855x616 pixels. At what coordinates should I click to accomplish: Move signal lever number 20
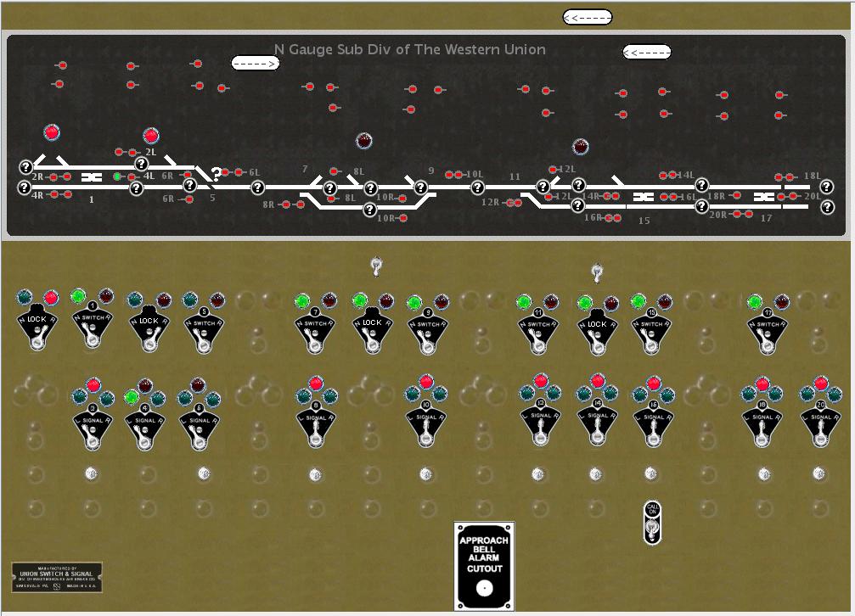pyautogui.click(x=821, y=424)
